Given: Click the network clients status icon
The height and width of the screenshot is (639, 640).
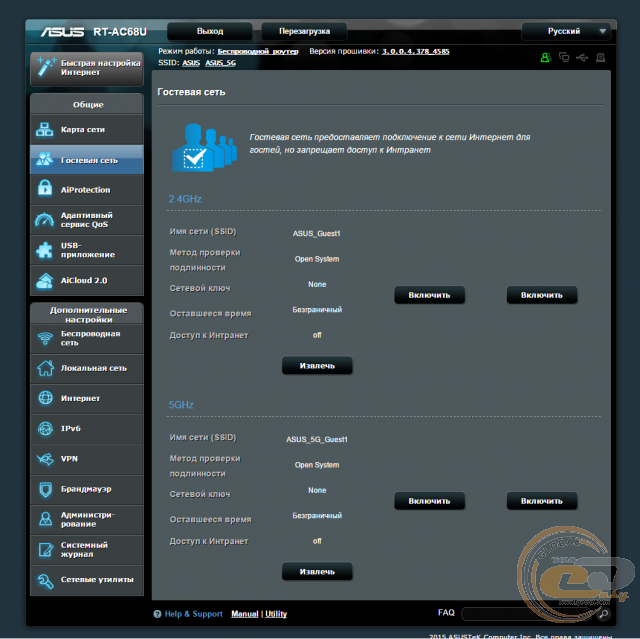Looking at the screenshot, I should (x=564, y=57).
